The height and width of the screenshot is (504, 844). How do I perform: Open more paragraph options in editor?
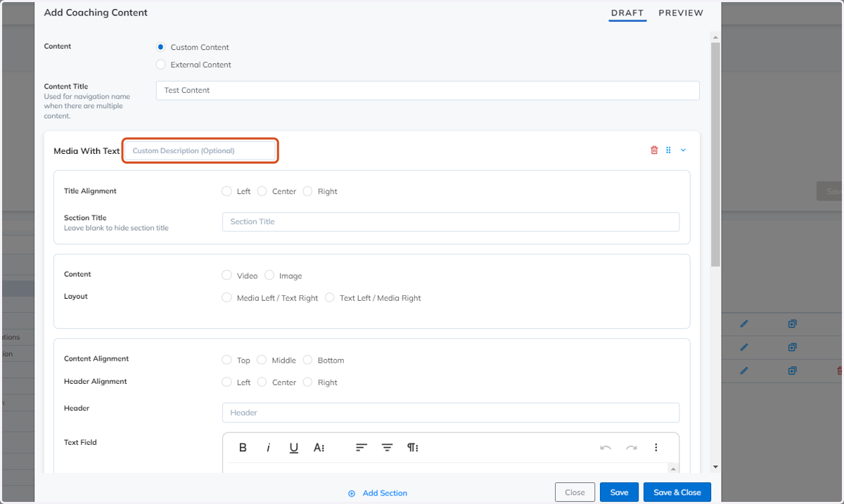413,448
